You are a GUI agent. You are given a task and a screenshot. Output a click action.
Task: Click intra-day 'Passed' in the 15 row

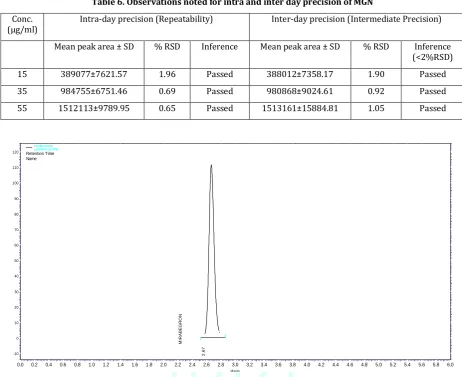(220, 74)
